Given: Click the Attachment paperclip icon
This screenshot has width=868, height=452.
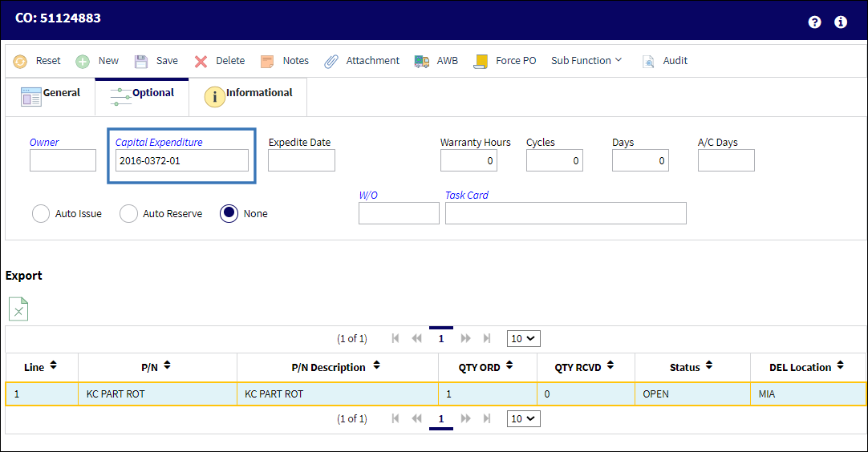Looking at the screenshot, I should click(x=331, y=62).
